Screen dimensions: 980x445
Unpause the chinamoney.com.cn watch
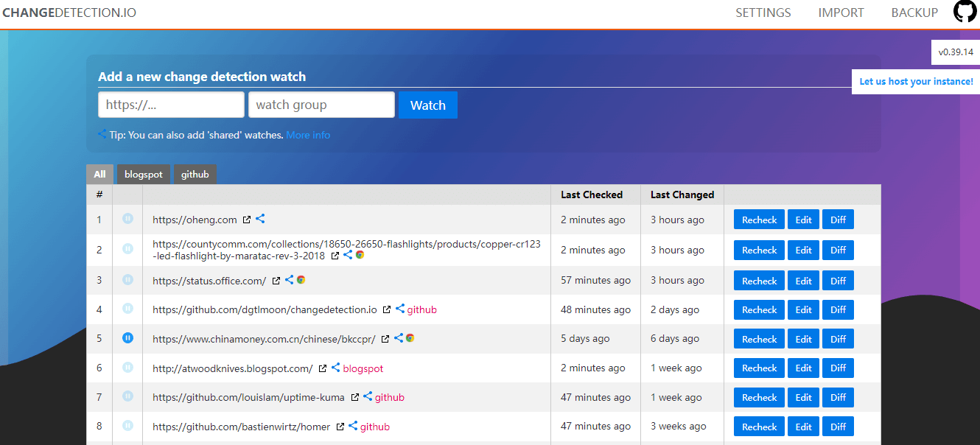coord(127,338)
